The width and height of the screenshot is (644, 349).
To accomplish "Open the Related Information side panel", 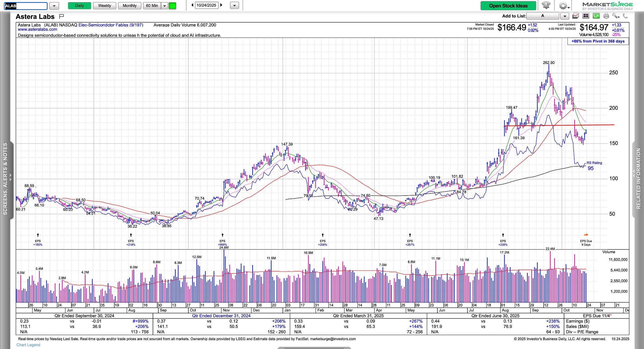I will click(x=639, y=178).
